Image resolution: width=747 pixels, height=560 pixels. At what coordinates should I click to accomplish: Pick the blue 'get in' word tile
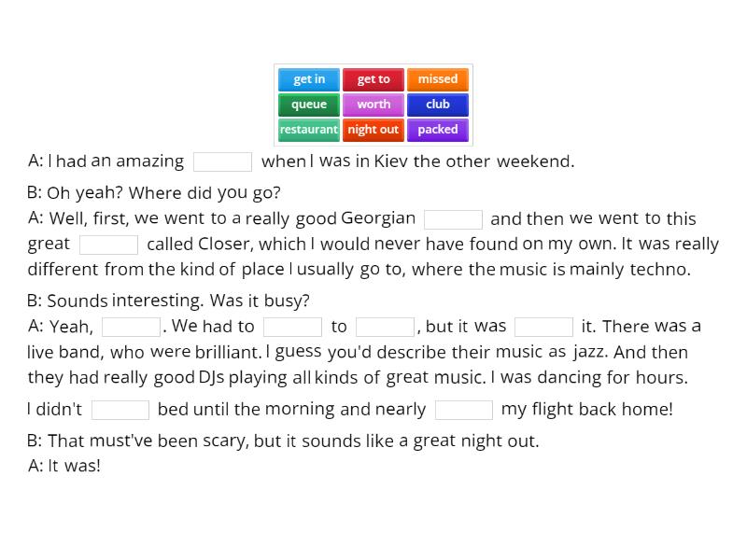[x=309, y=79]
